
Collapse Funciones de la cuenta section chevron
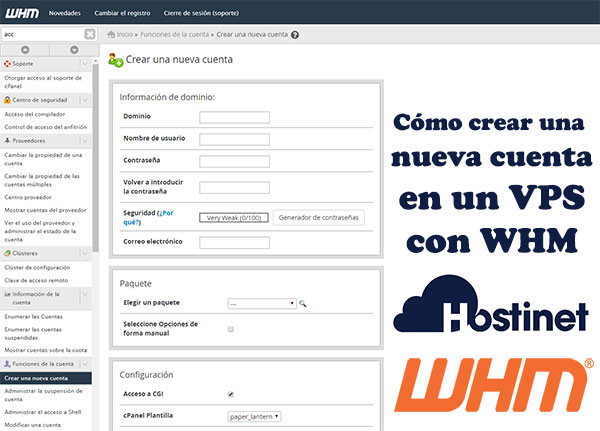point(85,364)
